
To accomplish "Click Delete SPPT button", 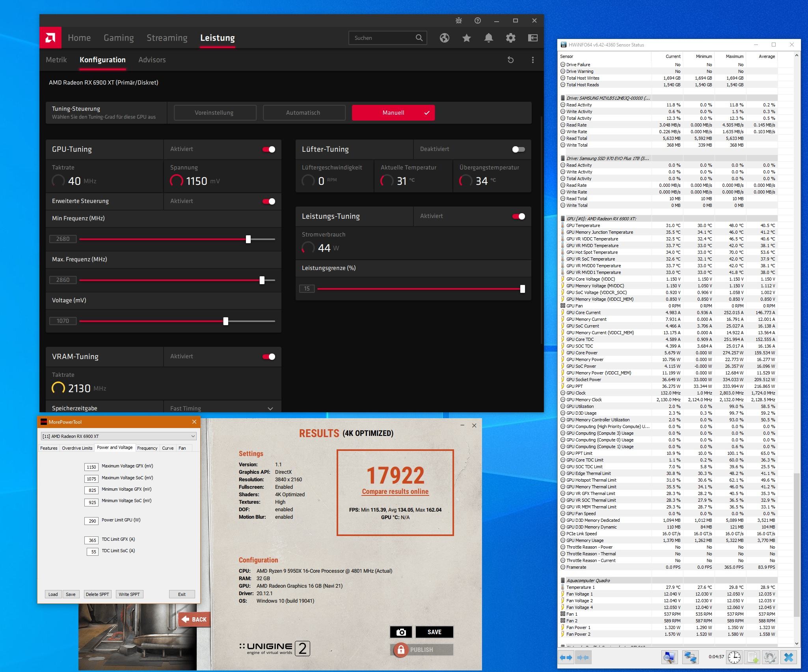I will tap(98, 594).
